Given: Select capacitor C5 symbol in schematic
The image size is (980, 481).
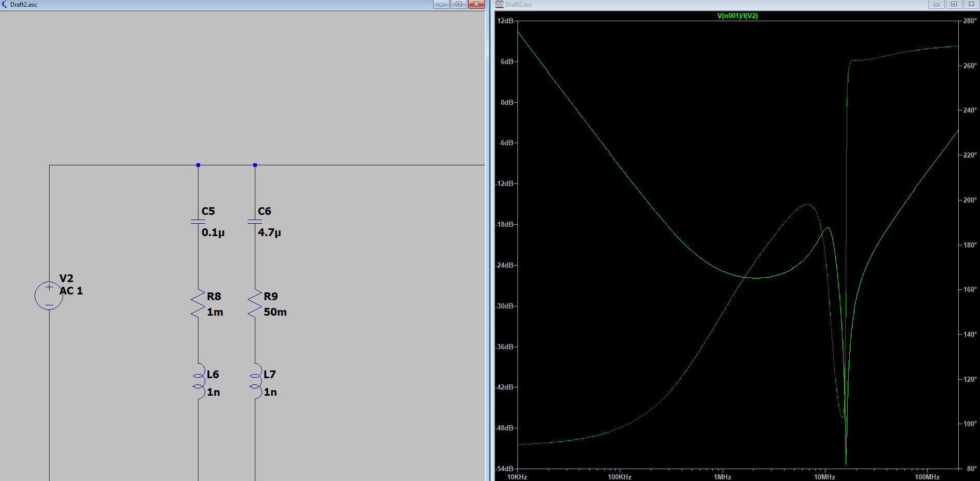Looking at the screenshot, I should point(198,222).
